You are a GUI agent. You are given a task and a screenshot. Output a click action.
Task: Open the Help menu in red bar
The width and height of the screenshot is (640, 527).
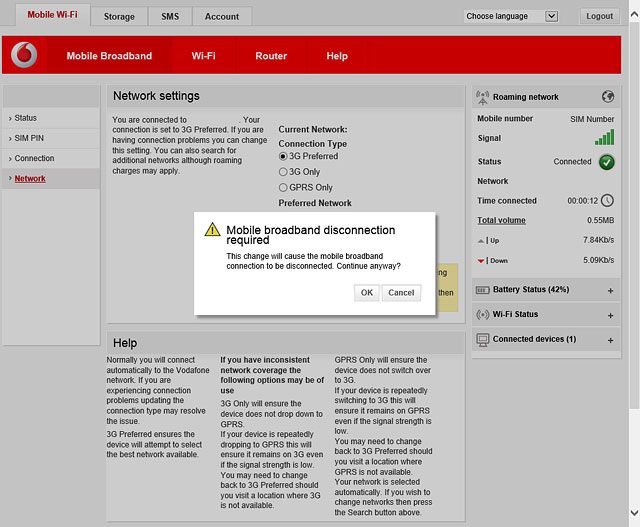click(337, 56)
